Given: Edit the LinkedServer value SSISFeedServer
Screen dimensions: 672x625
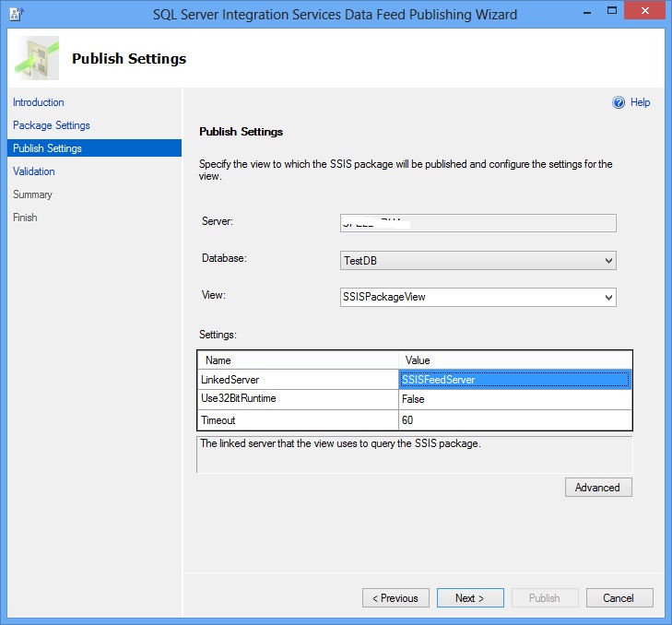Looking at the screenshot, I should click(x=514, y=379).
